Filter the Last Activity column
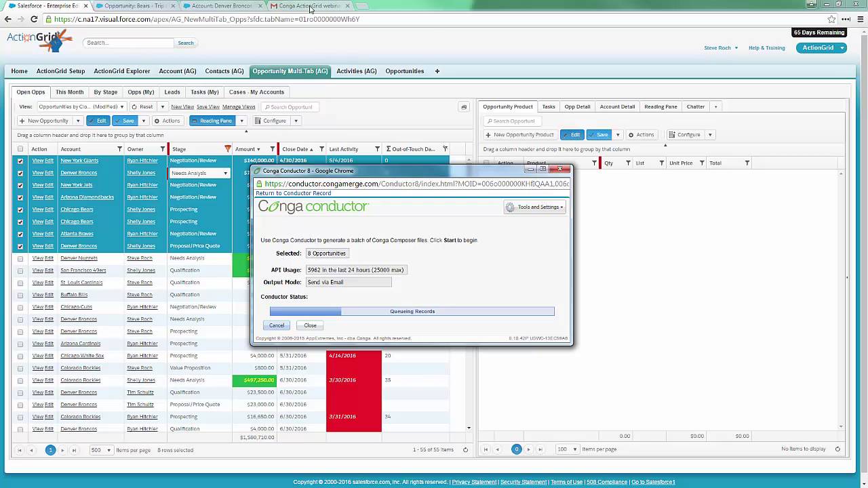Viewport: 868px width, 488px height. pyautogui.click(x=378, y=149)
